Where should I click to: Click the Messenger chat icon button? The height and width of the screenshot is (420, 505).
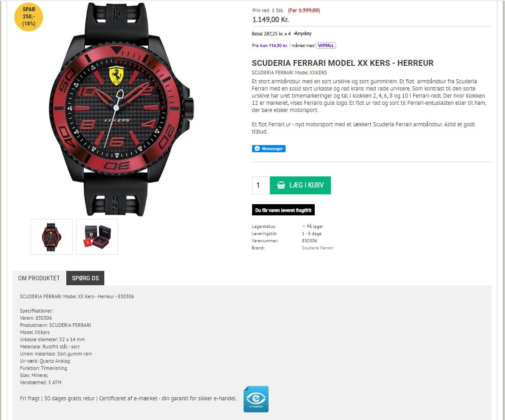[x=269, y=149]
